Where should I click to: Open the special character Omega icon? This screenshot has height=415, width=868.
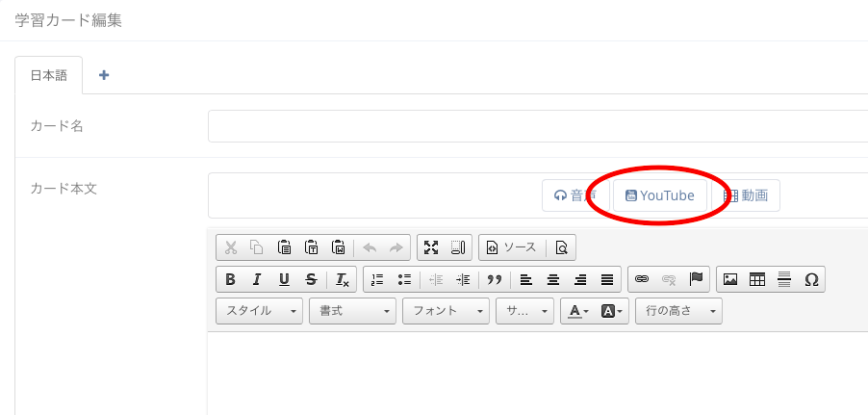(x=811, y=280)
